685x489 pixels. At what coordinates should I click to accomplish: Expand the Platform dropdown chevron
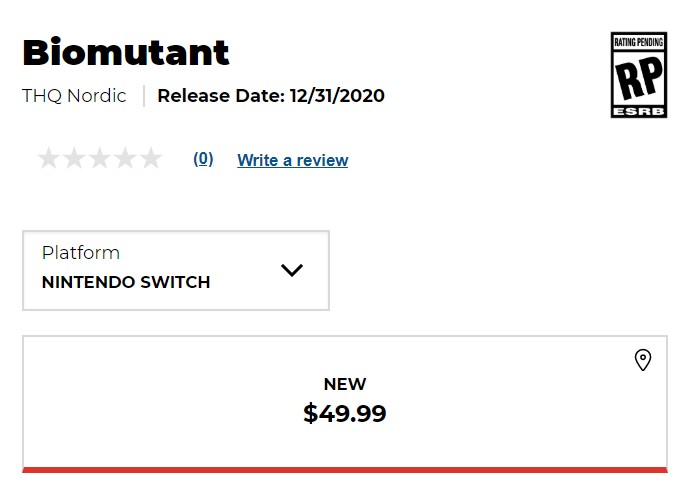(x=292, y=270)
